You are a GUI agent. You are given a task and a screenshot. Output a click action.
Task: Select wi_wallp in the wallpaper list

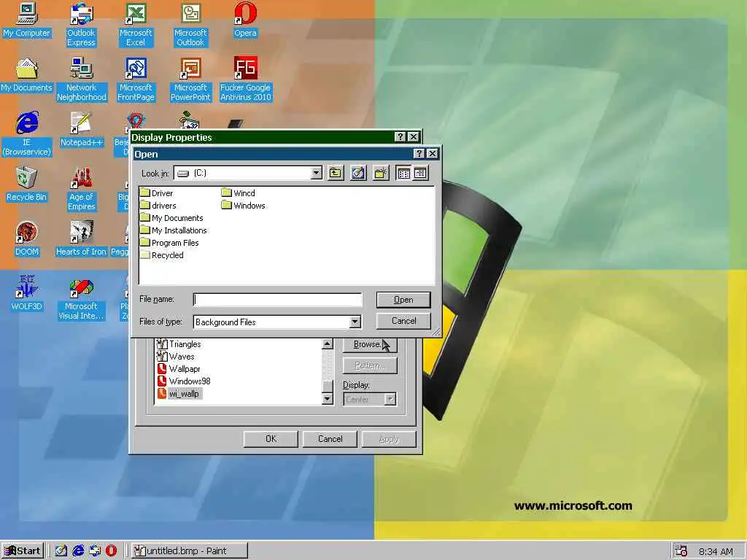(x=179, y=393)
